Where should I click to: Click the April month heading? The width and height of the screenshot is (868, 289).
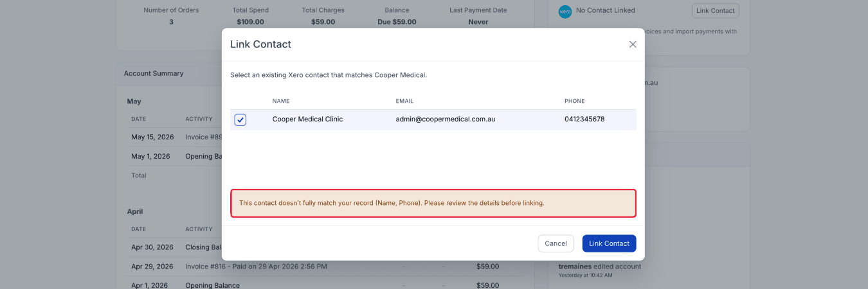pos(135,211)
